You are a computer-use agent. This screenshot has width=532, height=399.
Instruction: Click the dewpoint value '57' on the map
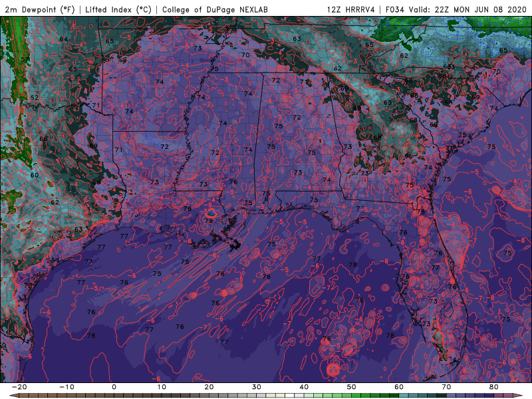[x=25, y=60]
